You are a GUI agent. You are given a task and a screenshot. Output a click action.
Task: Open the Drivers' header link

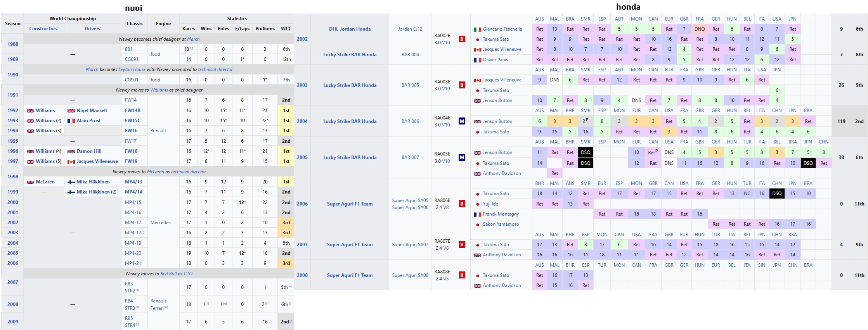93,29
